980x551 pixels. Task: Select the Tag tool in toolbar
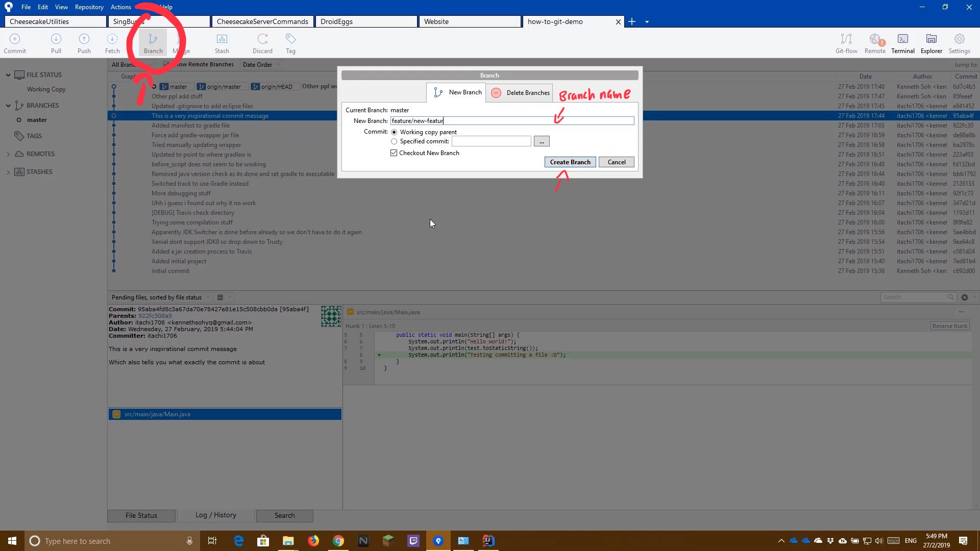coord(291,42)
